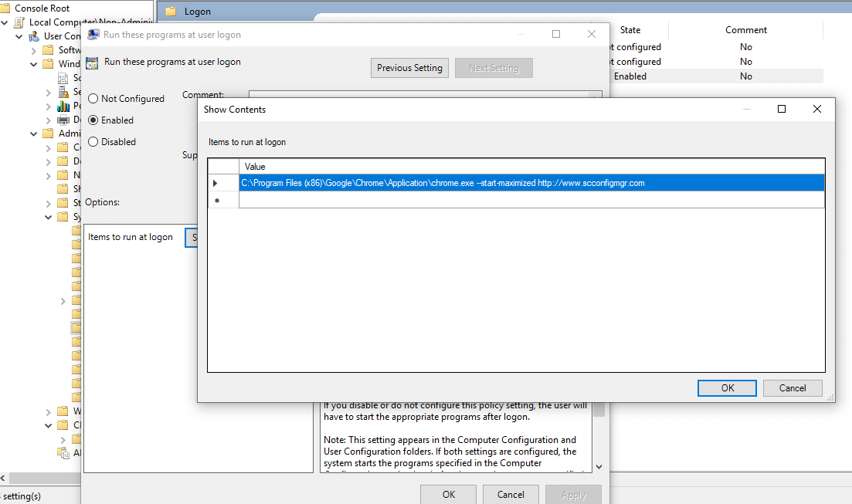
Task: Select the Disabled radio option
Action: pyautogui.click(x=93, y=142)
